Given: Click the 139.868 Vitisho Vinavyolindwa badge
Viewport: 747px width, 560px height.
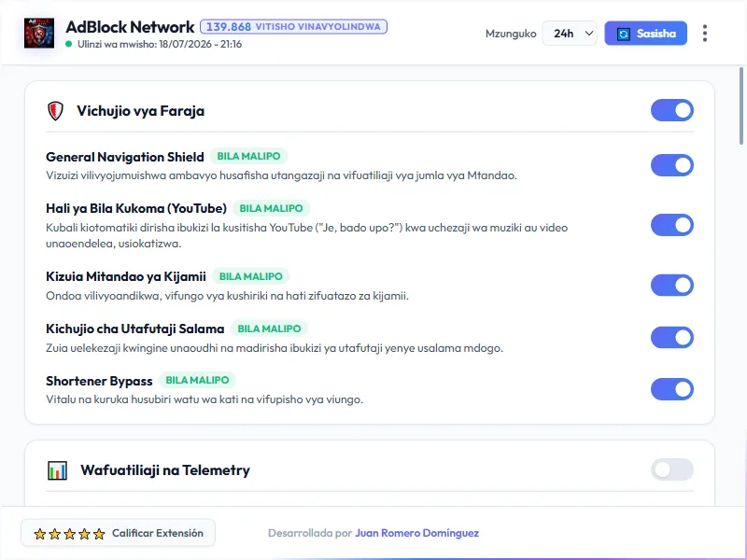Looking at the screenshot, I should click(x=293, y=27).
